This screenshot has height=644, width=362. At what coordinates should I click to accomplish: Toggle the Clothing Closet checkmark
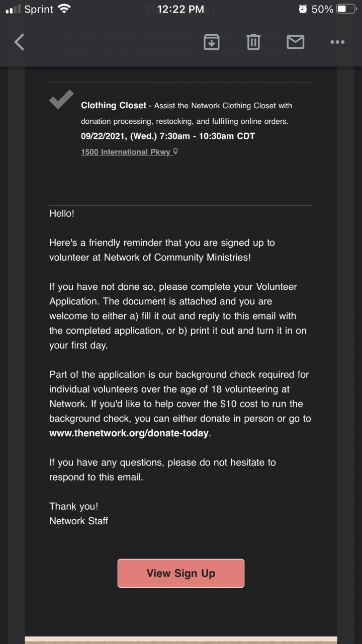point(61,99)
